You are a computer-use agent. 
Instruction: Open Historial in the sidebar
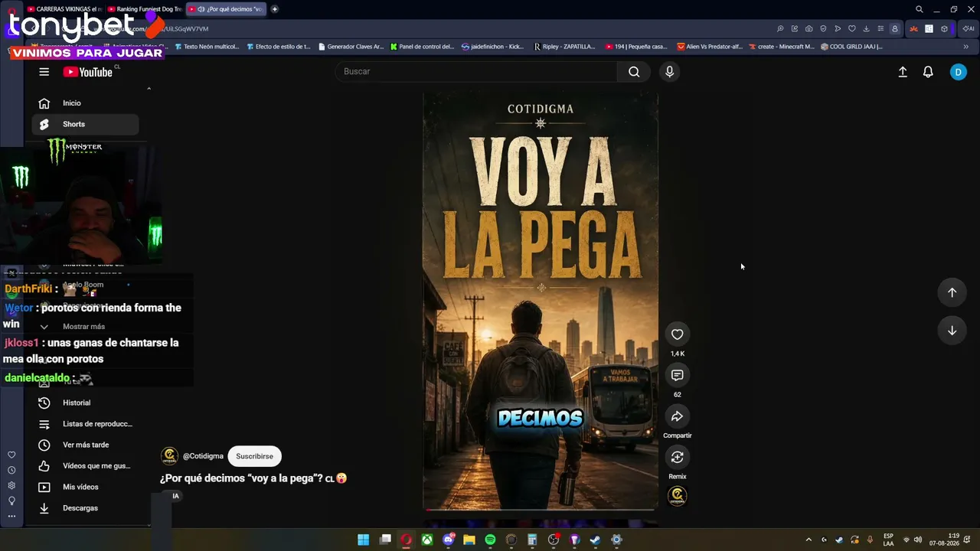coord(85,403)
